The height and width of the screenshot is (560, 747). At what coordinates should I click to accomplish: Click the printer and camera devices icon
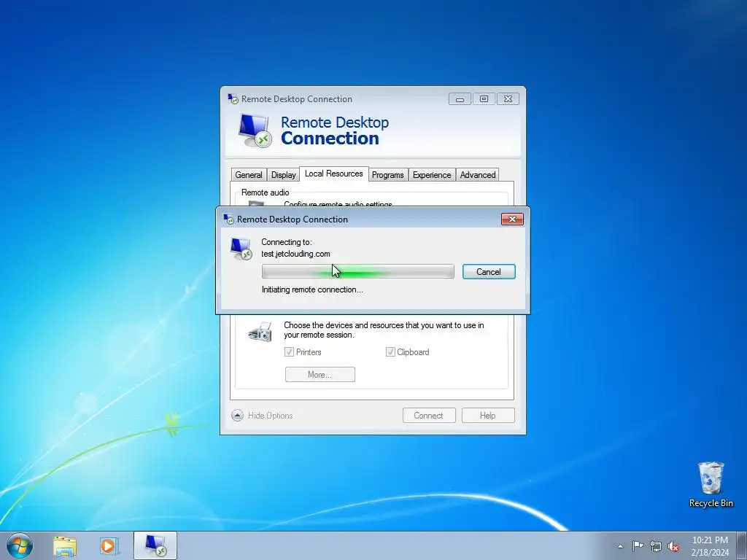[x=260, y=332]
